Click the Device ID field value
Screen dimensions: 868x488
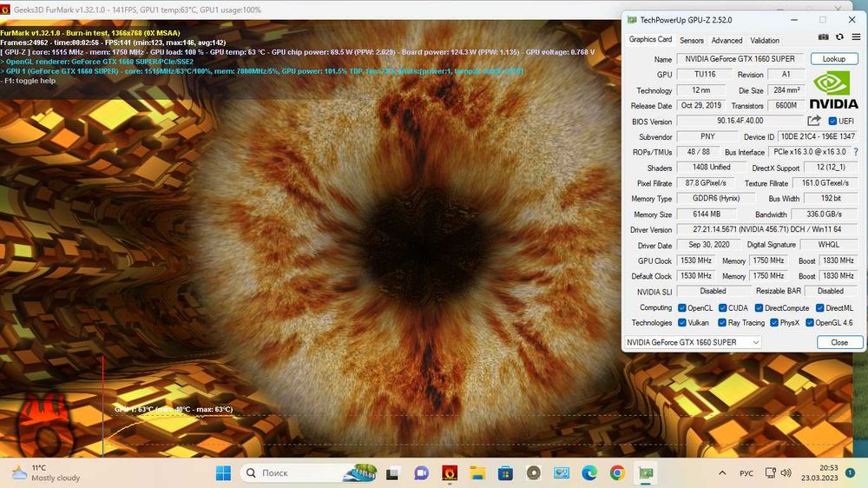point(818,136)
